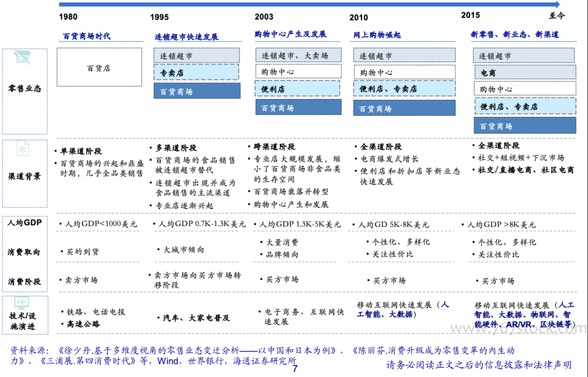Image resolution: width=588 pixels, height=377 pixels.
Task: Click the 技术/设施演进 row label
Action: pyautogui.click(x=23, y=321)
